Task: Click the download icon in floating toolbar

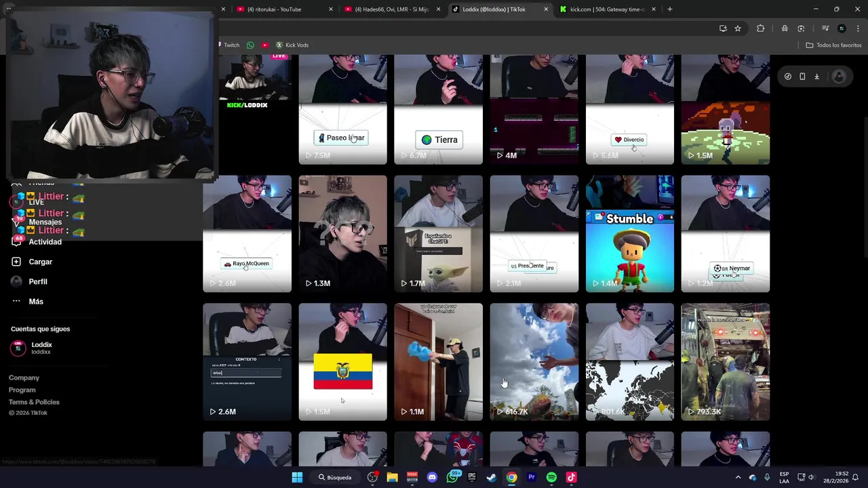Action: coord(816,77)
